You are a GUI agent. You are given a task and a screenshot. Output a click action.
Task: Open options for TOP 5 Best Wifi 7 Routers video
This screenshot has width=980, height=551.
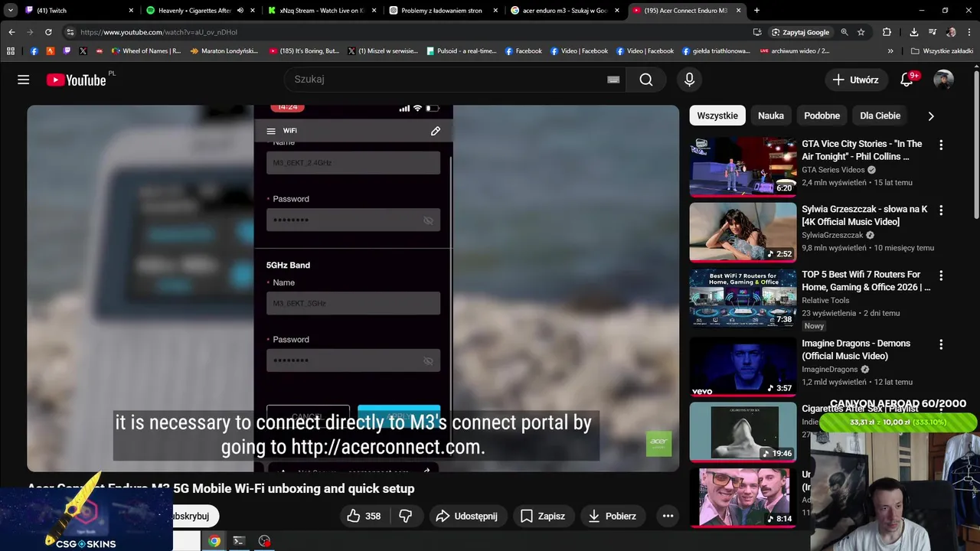941,275
